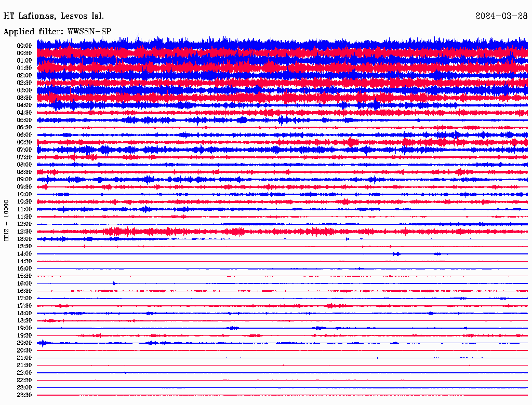
Task: Select the 21:00 time row label
Action: (24, 358)
